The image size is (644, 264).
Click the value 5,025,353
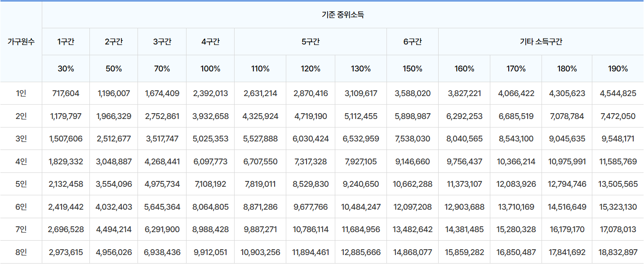(x=210, y=139)
